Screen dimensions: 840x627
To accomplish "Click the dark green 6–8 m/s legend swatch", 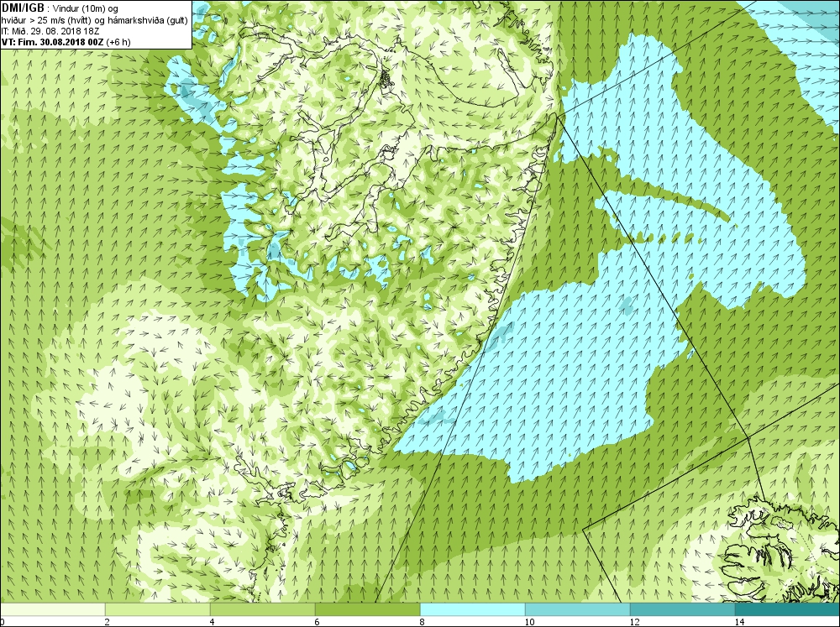I will pos(368,609).
